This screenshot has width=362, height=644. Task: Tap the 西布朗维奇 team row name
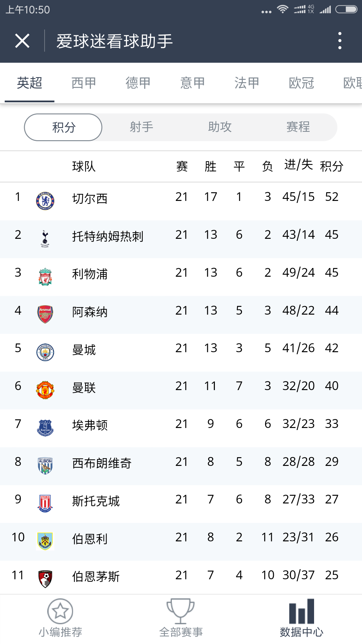coord(102,463)
